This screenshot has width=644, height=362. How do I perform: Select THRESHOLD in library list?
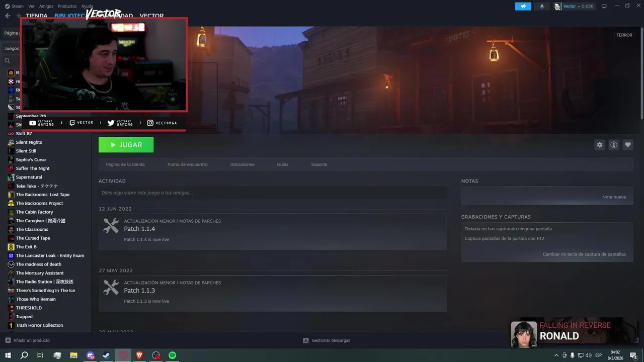29,308
